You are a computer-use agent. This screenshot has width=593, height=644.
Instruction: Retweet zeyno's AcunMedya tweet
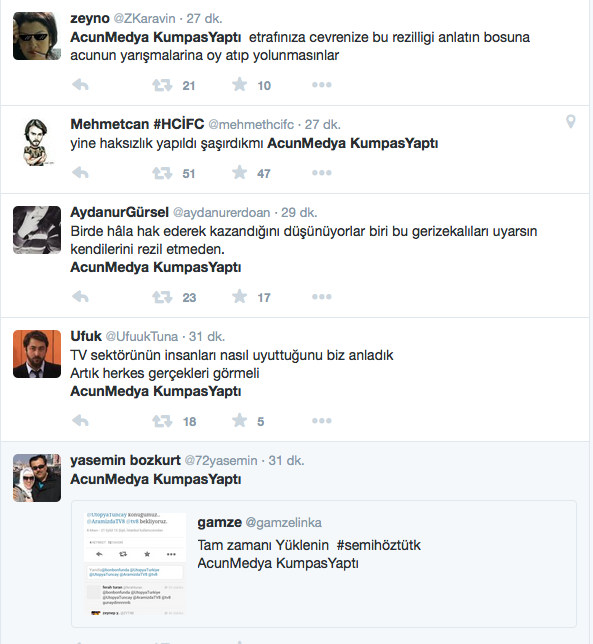[162, 85]
